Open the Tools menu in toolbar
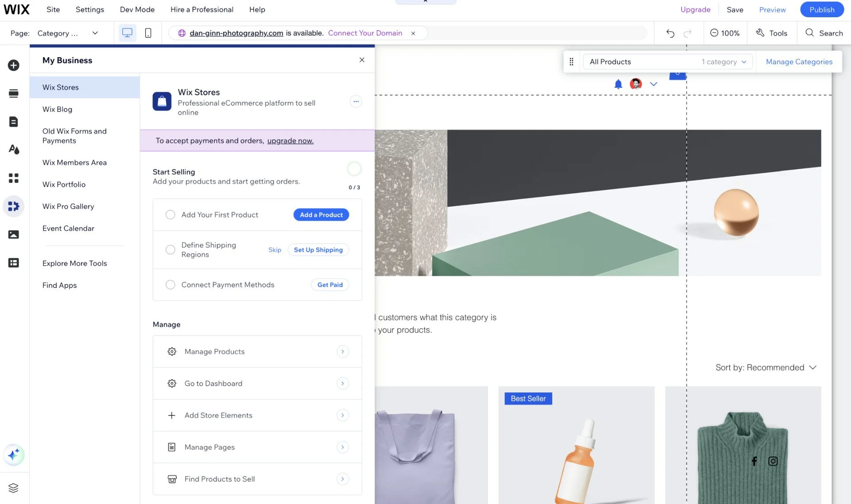The image size is (851, 504). click(x=772, y=33)
